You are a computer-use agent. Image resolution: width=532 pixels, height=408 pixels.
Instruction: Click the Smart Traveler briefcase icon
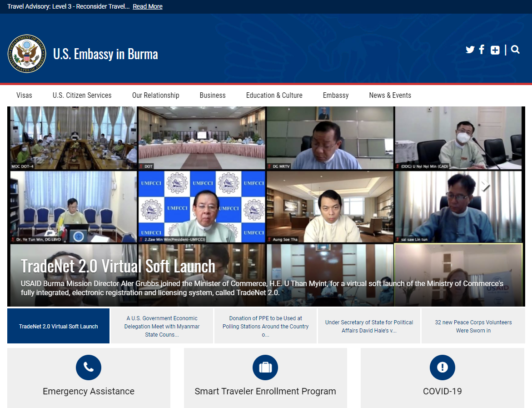point(265,367)
